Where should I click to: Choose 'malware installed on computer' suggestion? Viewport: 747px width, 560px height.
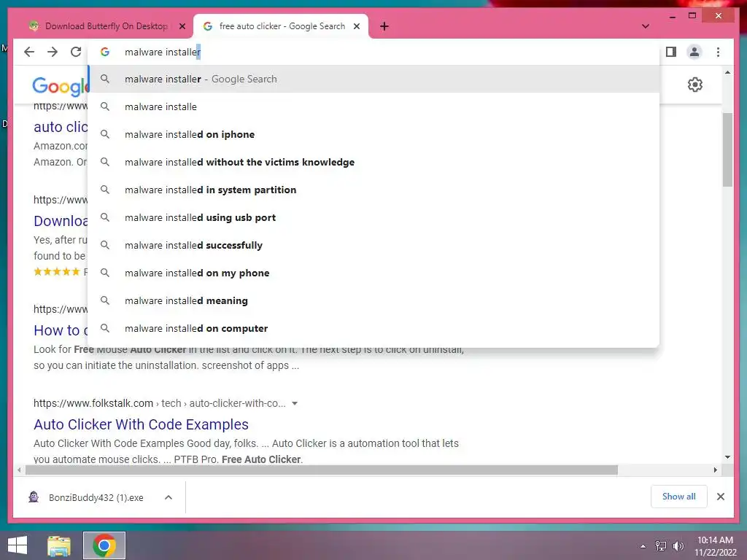[374, 328]
